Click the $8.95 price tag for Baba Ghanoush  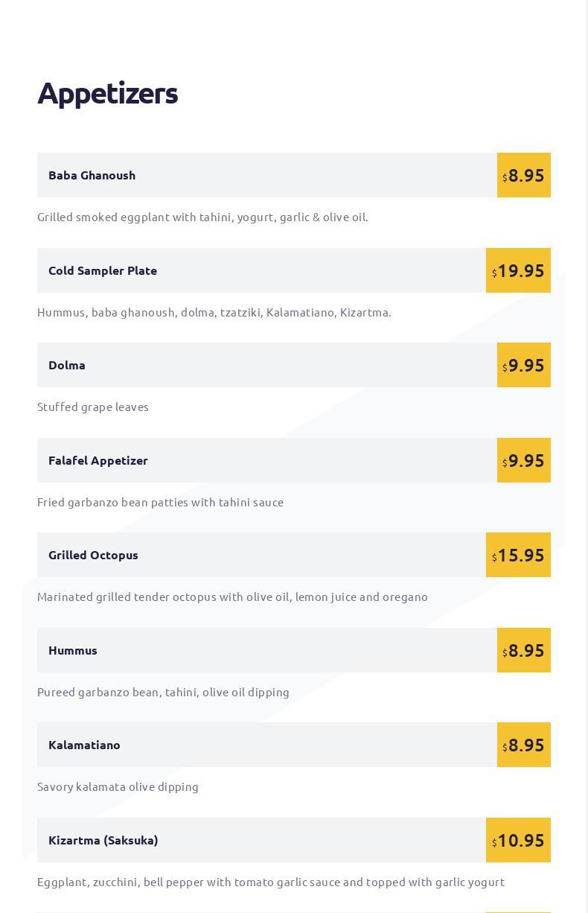click(524, 175)
